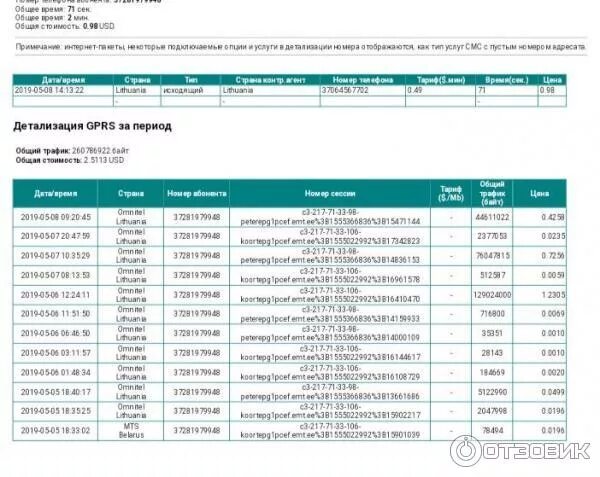This screenshot has height=477, width=600.
Task: Click the date cell 2019-05-07 10:35:29
Action: pos(55,256)
